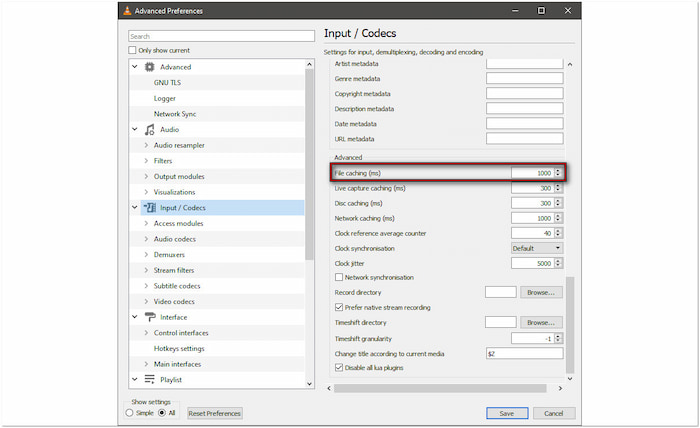Image resolution: width=700 pixels, height=428 pixels.
Task: Click settings pane scroll-up arrow
Action: click(x=570, y=65)
